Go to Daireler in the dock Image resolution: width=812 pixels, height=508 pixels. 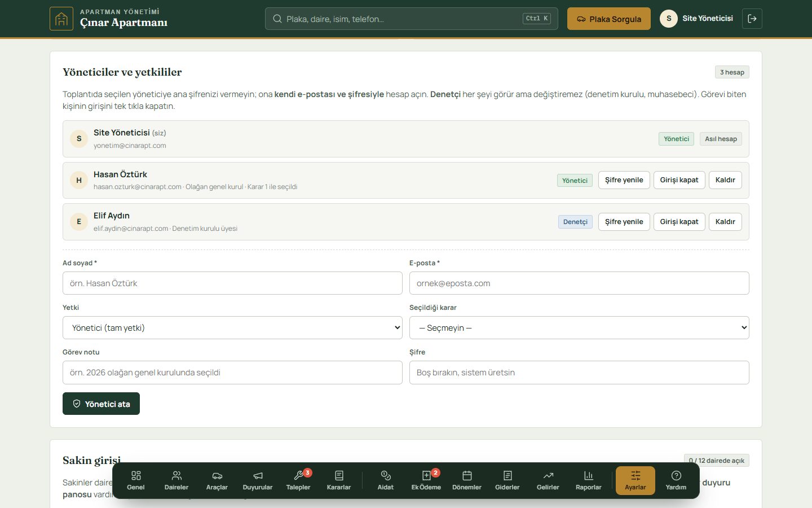176,480
